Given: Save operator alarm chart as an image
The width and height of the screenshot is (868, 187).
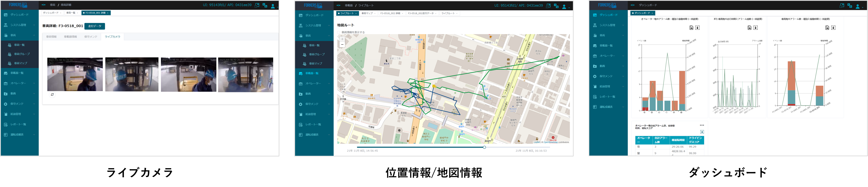Looking at the screenshot, I should [x=691, y=28].
